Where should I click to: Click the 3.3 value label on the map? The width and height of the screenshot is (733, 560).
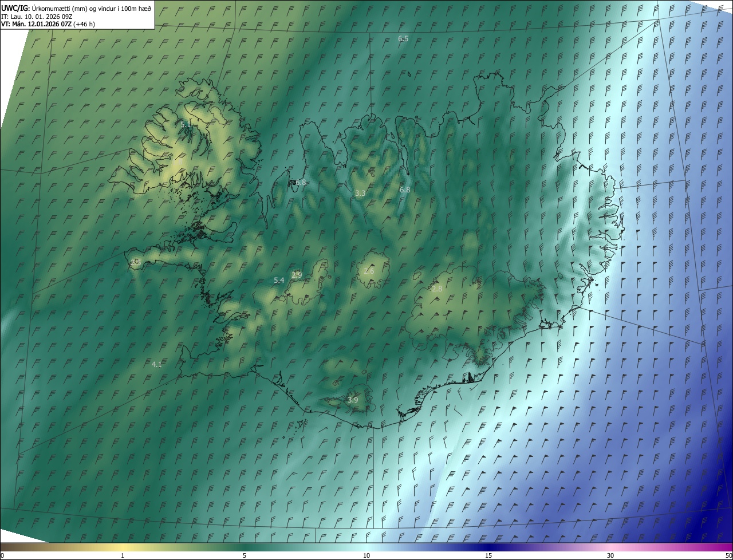(x=360, y=194)
